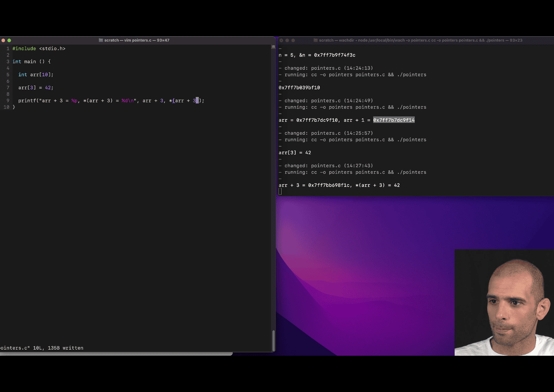The height and width of the screenshot is (392, 554).
Task: Click the 'scratch — vim pointers.c' window title
Action: click(x=137, y=40)
